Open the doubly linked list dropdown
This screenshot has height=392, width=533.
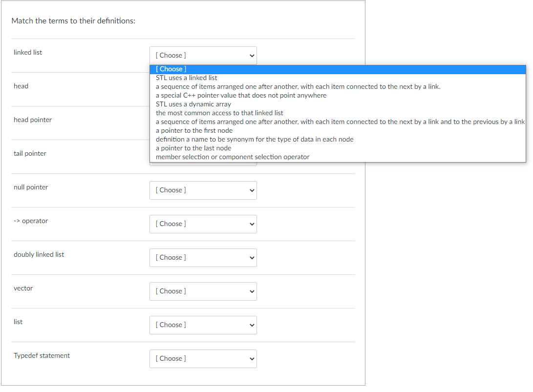(203, 257)
